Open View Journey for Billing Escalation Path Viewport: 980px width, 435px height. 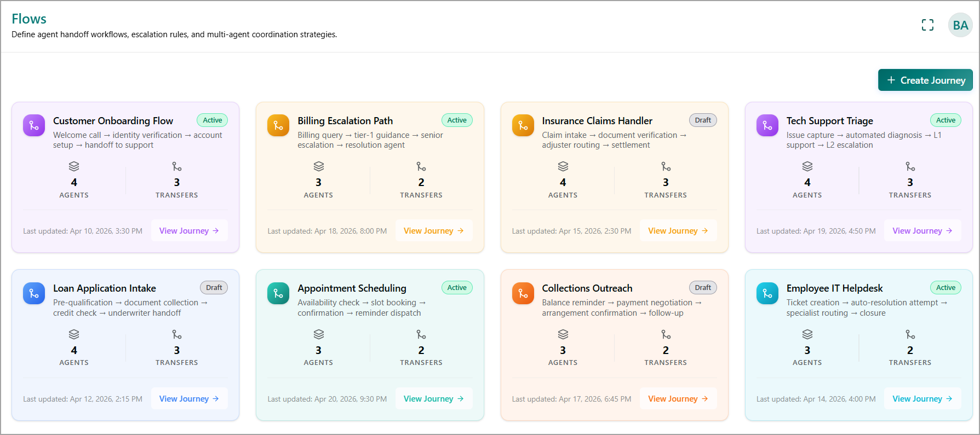pyautogui.click(x=434, y=231)
